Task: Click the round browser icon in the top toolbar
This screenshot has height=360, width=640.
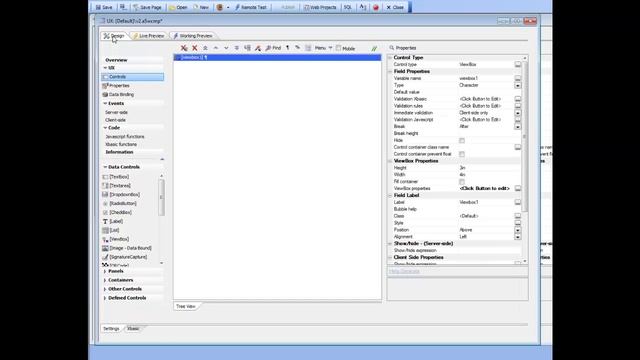Action: pyautogui.click(x=220, y=7)
